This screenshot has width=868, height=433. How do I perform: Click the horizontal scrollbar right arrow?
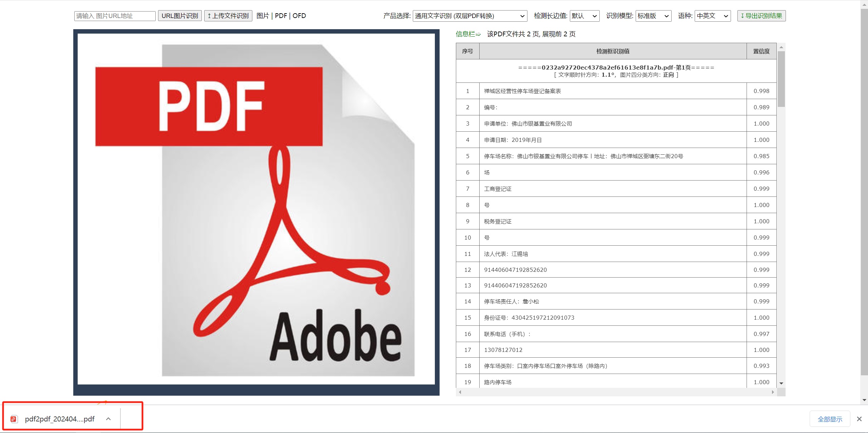coord(773,392)
